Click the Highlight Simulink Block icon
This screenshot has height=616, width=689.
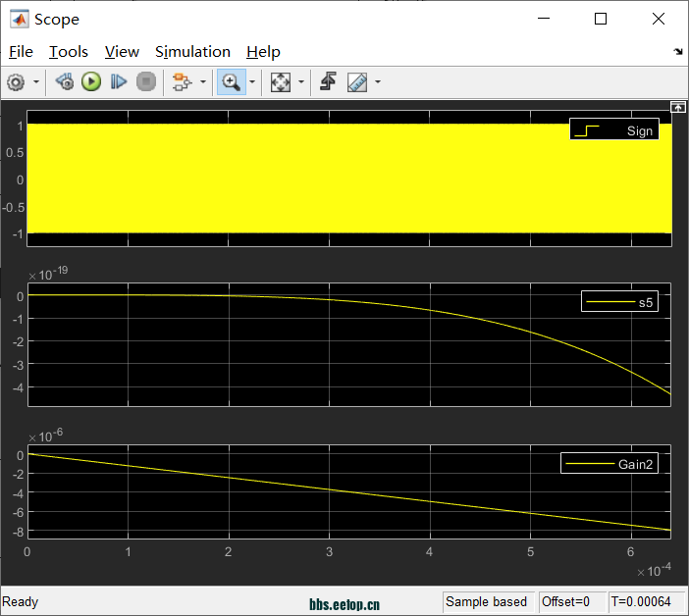tap(181, 82)
